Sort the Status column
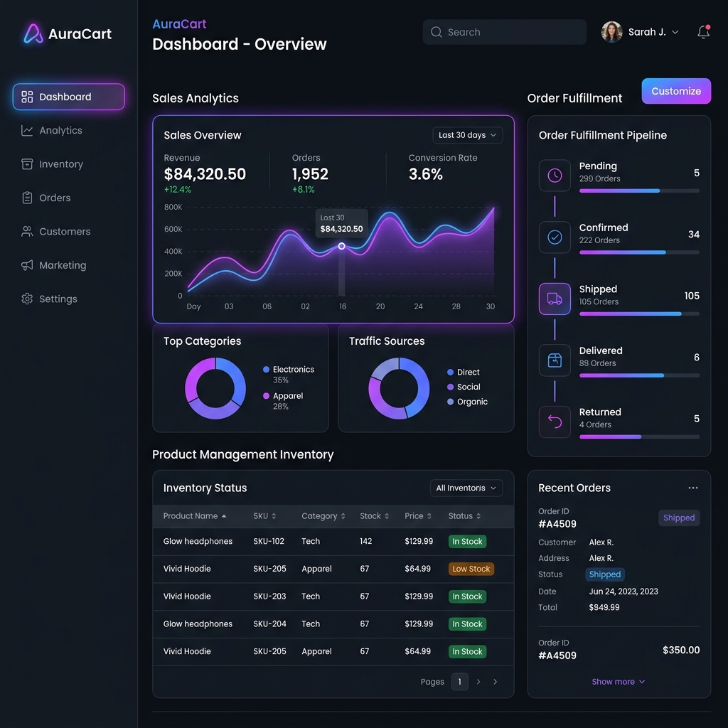The height and width of the screenshot is (728, 728). (464, 516)
